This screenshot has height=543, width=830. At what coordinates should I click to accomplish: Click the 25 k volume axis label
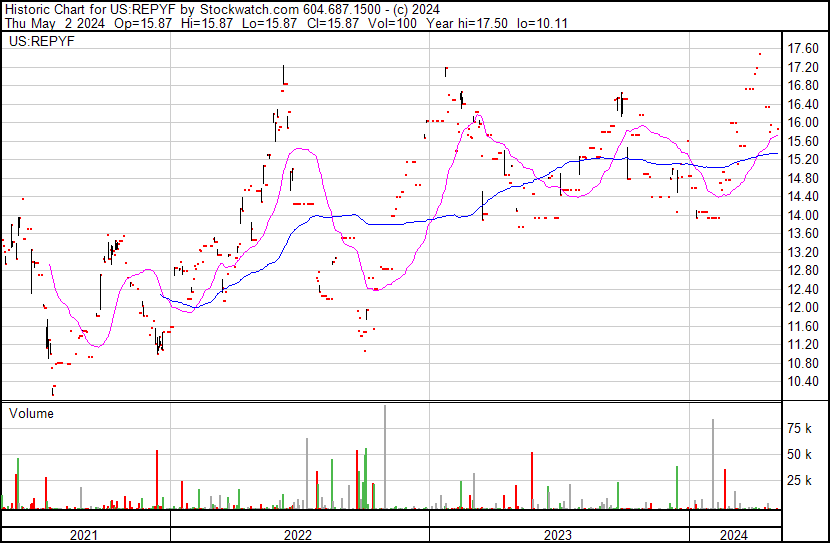pos(800,481)
